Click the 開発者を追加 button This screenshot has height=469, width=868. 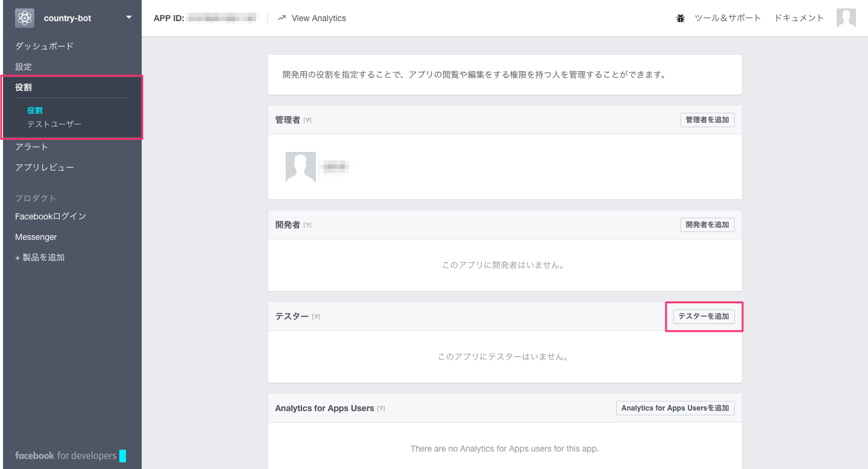click(707, 224)
